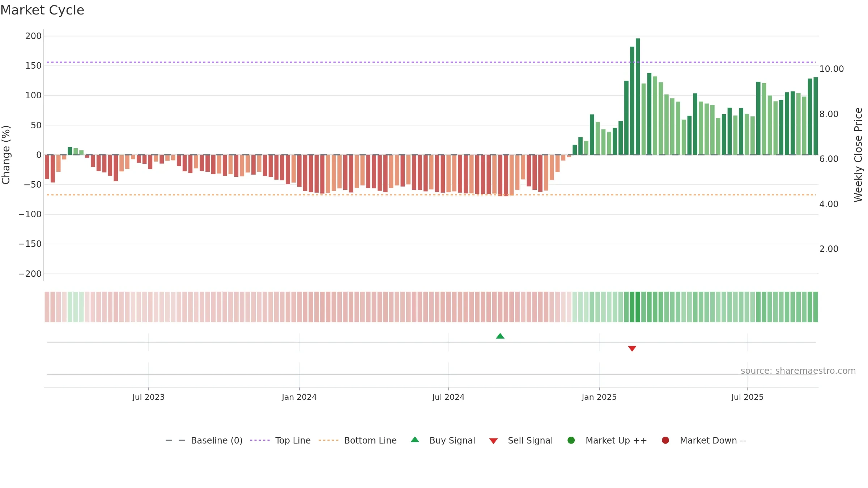Toggle the Market Down -- legend entry
The height and width of the screenshot is (488, 868).
[x=704, y=440]
